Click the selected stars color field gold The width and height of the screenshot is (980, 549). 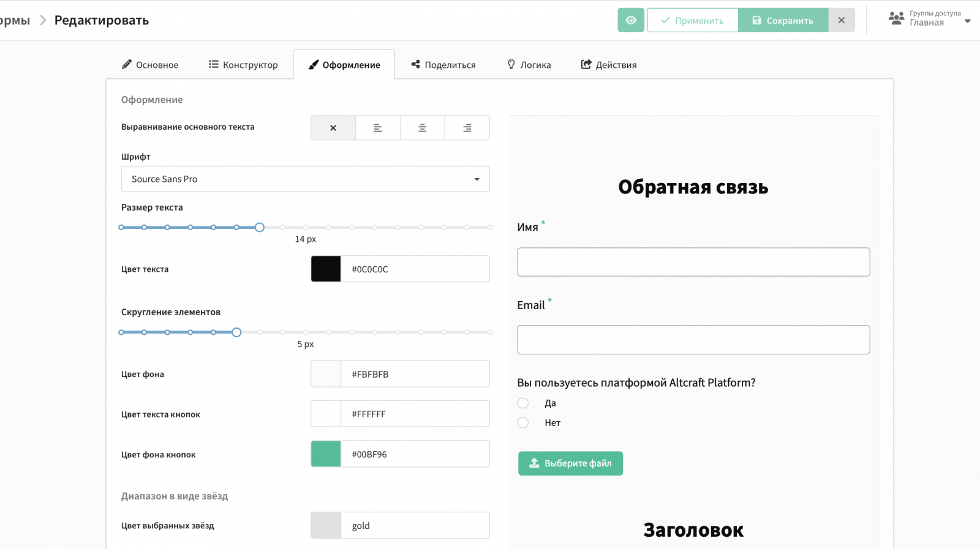[x=415, y=526]
